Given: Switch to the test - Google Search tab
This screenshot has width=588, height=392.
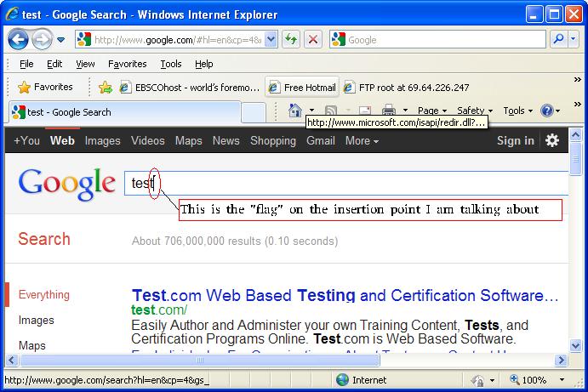Looking at the screenshot, I should [x=68, y=112].
